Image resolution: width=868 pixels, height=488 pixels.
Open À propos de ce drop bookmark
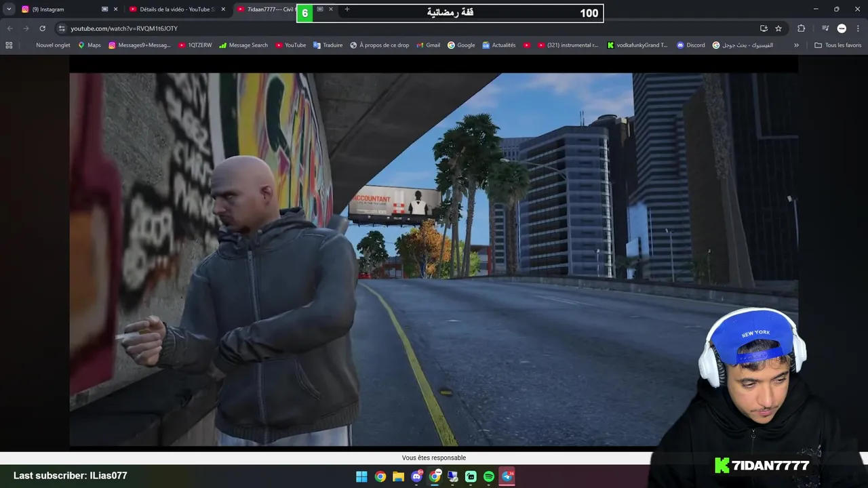tap(380, 45)
